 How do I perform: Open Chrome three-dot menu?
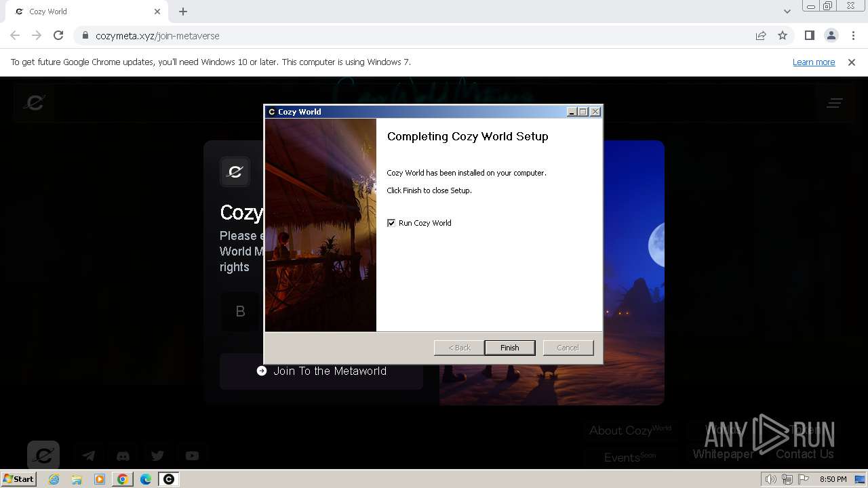[x=853, y=35]
